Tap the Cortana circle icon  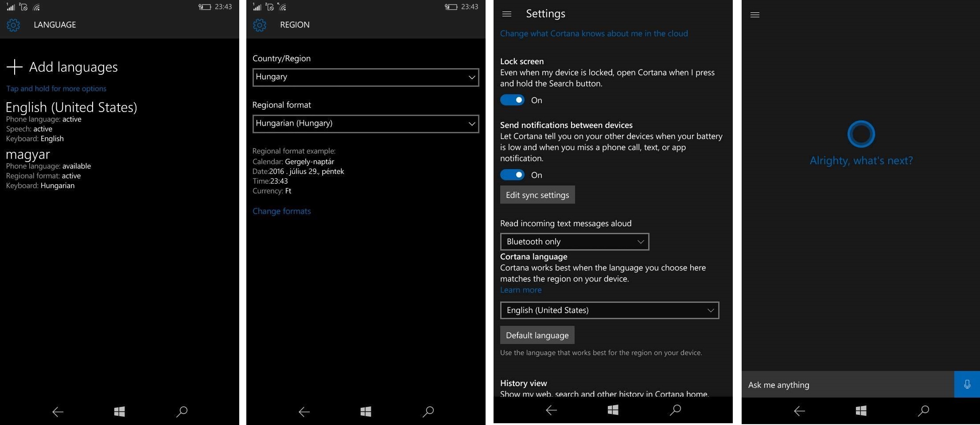pos(861,134)
